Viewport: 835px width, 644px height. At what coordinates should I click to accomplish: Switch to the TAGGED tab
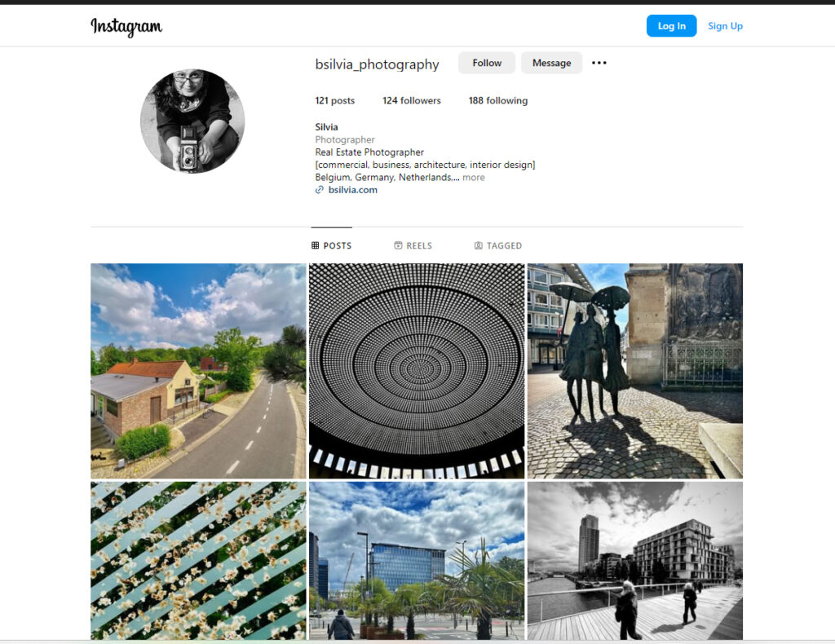[498, 245]
